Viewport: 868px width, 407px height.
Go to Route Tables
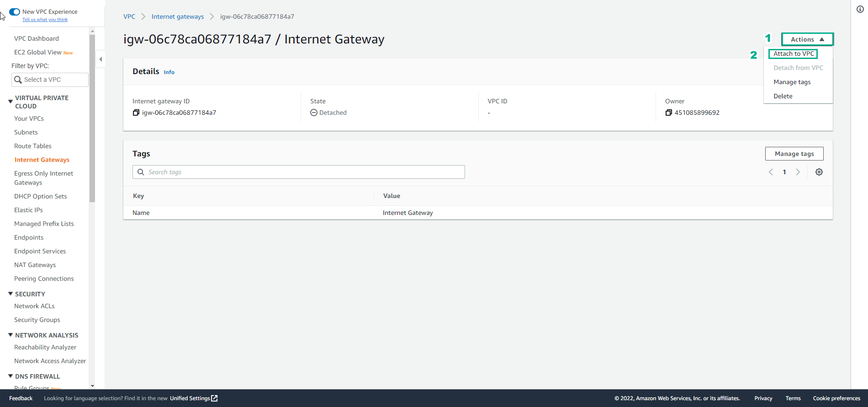click(x=33, y=146)
